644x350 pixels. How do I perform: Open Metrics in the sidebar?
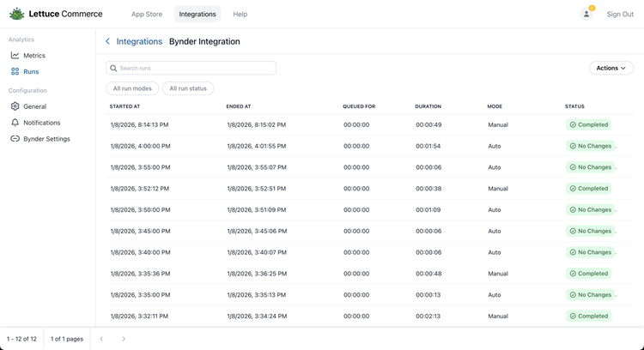(x=34, y=56)
